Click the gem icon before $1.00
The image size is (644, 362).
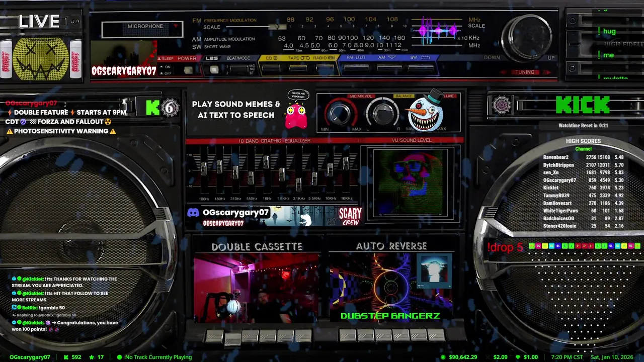(518, 357)
